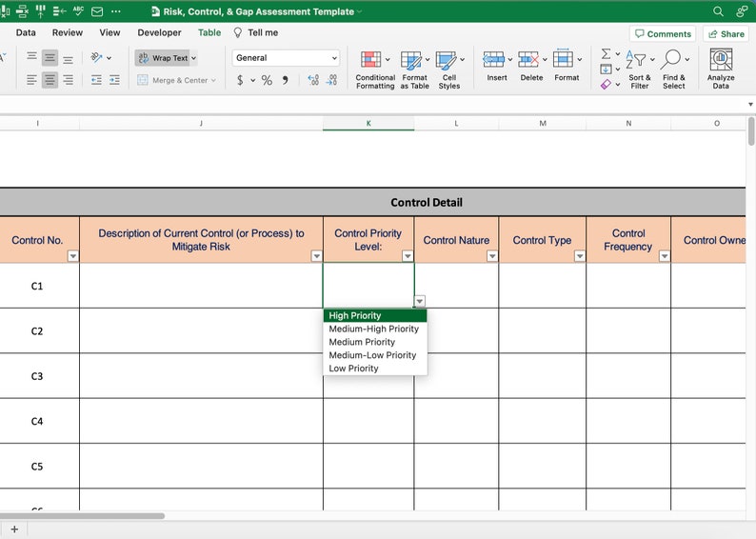Click the vertical scrollbar thumb
Image resolution: width=756 pixels, height=539 pixels.
(750, 130)
